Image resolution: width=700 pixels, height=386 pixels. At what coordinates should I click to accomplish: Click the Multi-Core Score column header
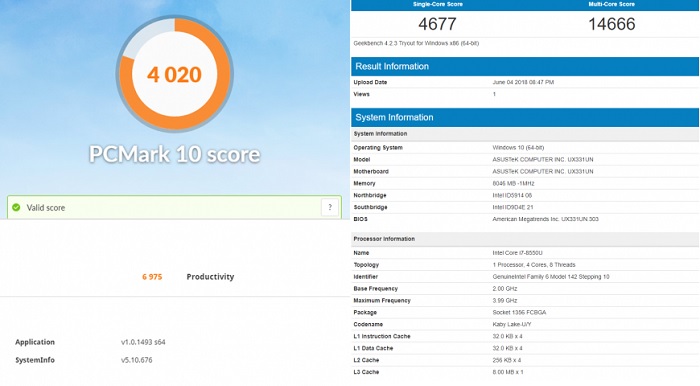click(612, 4)
